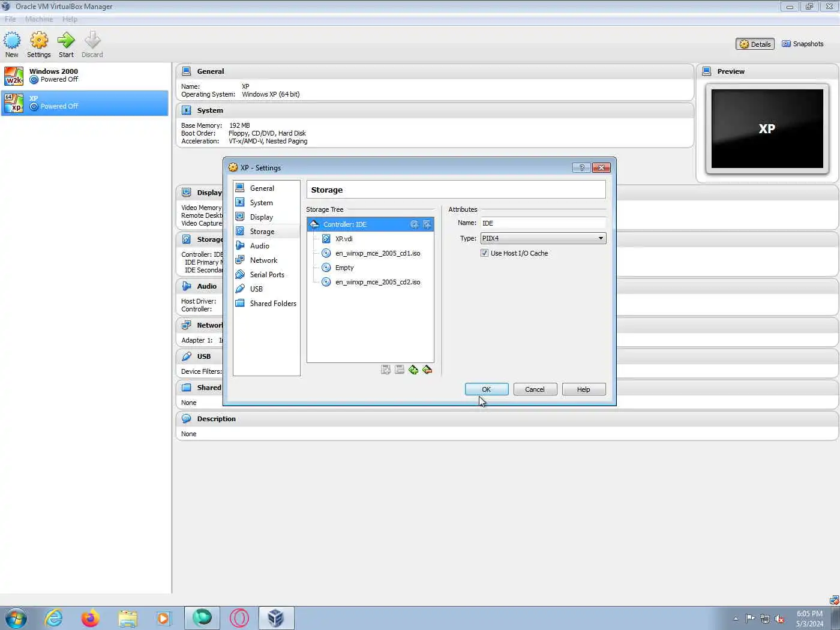Click the Remove Controller icon below storage tree

[x=400, y=370]
